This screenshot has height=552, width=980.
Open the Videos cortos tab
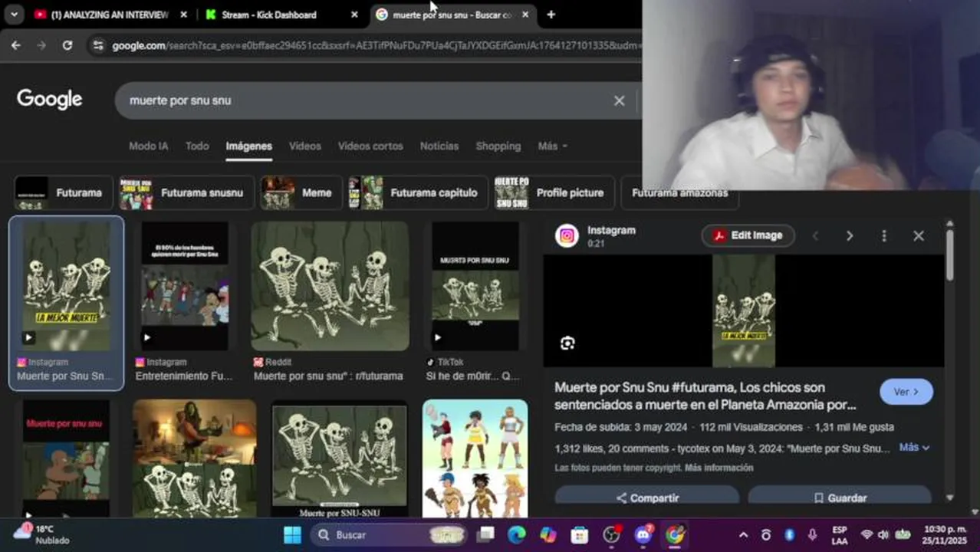(x=370, y=146)
